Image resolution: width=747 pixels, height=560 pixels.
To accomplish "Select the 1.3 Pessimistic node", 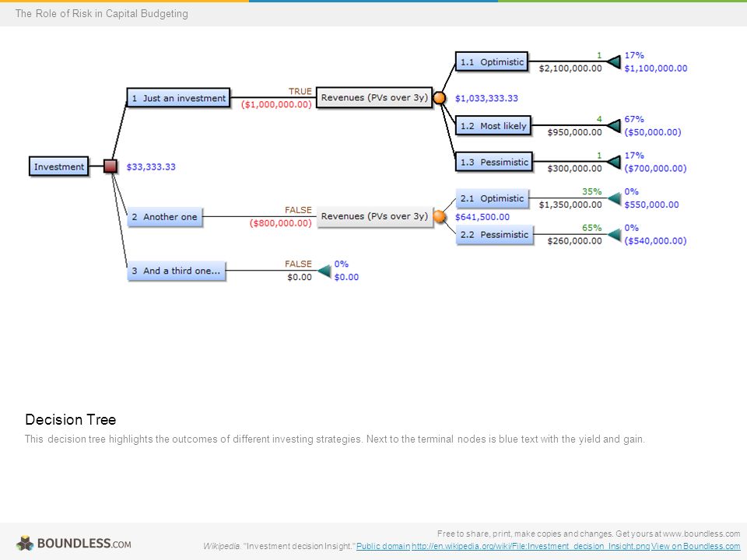I will click(x=494, y=162).
